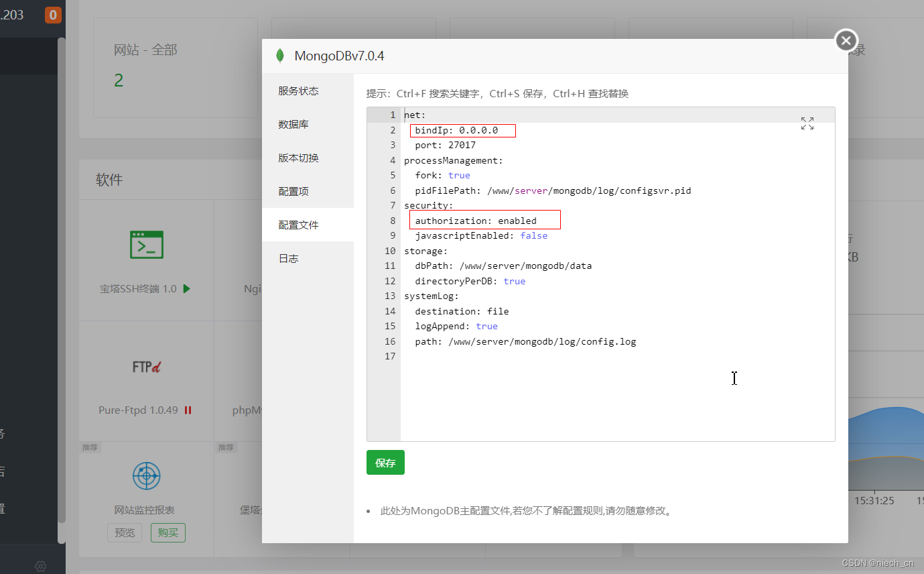This screenshot has width=924, height=574.
Task: Click the sidebar vertical scrollbar
Action: (x=62, y=280)
